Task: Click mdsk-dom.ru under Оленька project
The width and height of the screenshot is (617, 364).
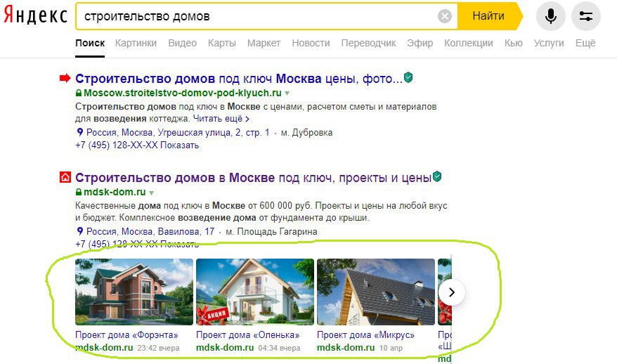Action: pyautogui.click(x=225, y=348)
